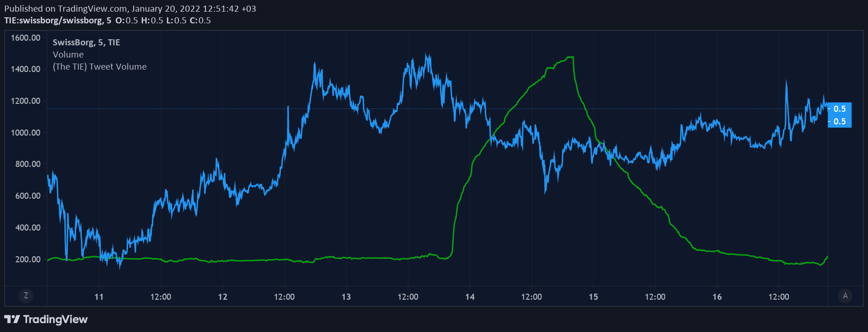
Task: Select date label 15 on time axis
Action: tap(593, 297)
